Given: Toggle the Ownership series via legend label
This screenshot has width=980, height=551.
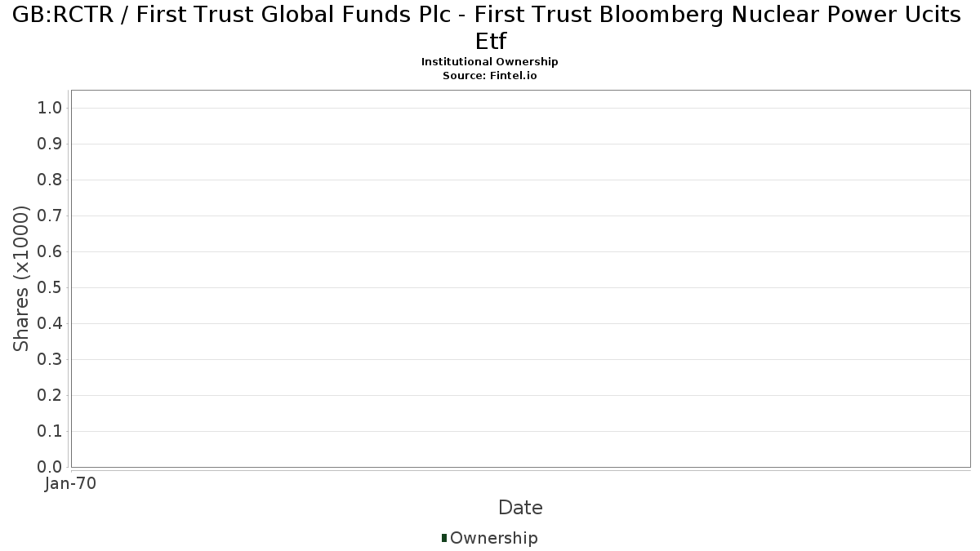Looking at the screenshot, I should (x=493, y=538).
